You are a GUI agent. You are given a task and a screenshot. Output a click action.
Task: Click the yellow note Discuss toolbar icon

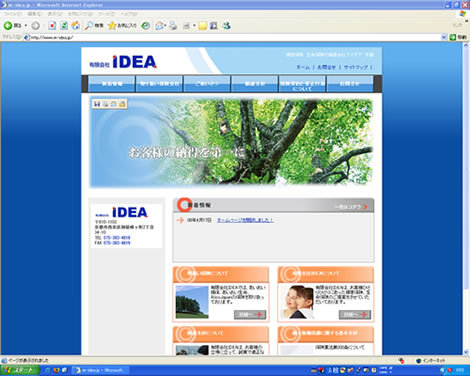[202, 26]
